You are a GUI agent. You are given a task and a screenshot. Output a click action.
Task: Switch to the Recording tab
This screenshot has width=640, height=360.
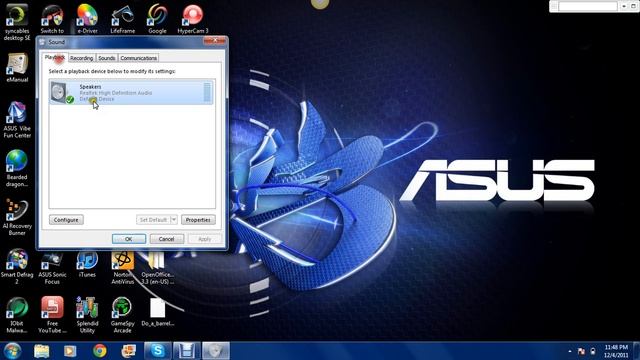(82, 58)
